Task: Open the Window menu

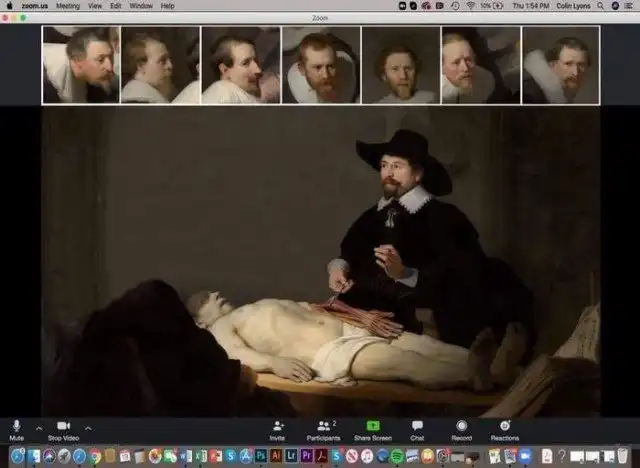Action: (x=141, y=5)
